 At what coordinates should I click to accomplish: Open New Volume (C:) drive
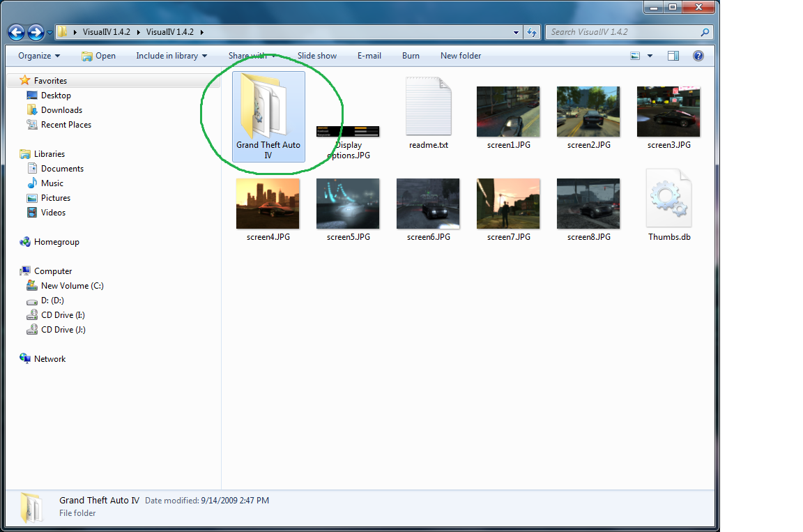pos(72,286)
